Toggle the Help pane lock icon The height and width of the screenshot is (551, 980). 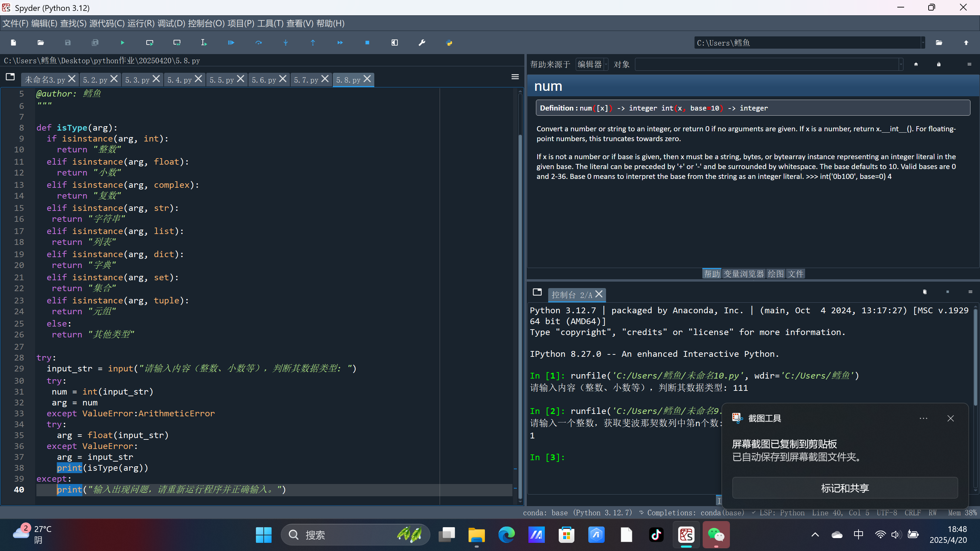(938, 64)
